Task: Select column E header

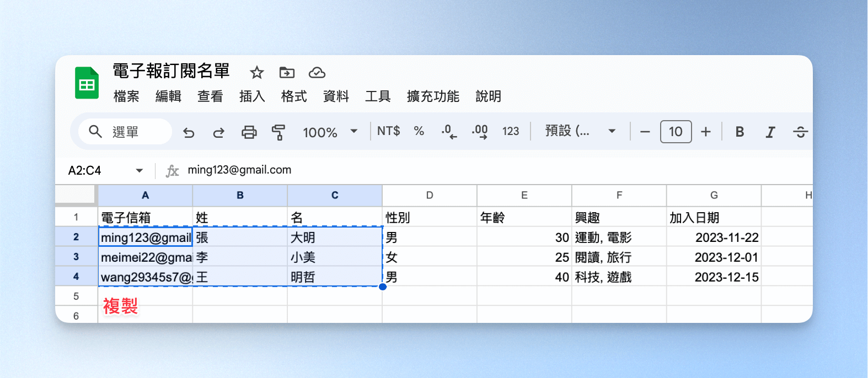Action: 524,196
